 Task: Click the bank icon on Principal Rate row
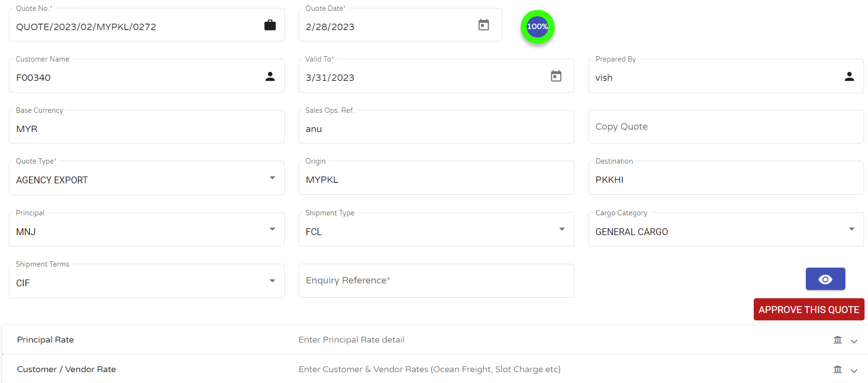[837, 340]
